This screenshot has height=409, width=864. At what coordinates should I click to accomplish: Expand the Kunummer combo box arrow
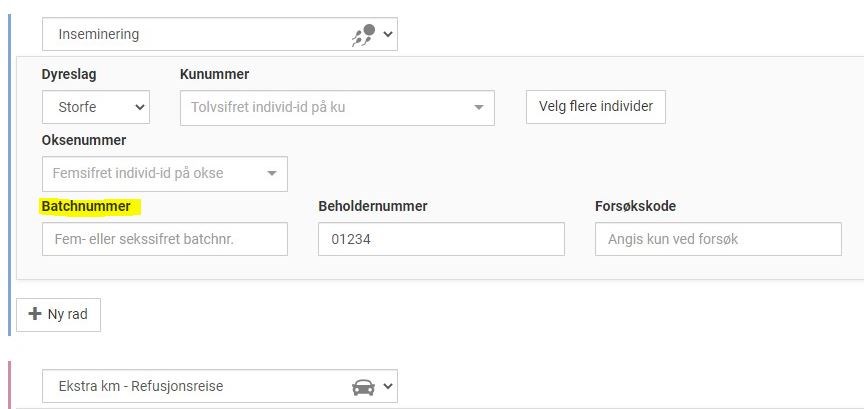[479, 107]
